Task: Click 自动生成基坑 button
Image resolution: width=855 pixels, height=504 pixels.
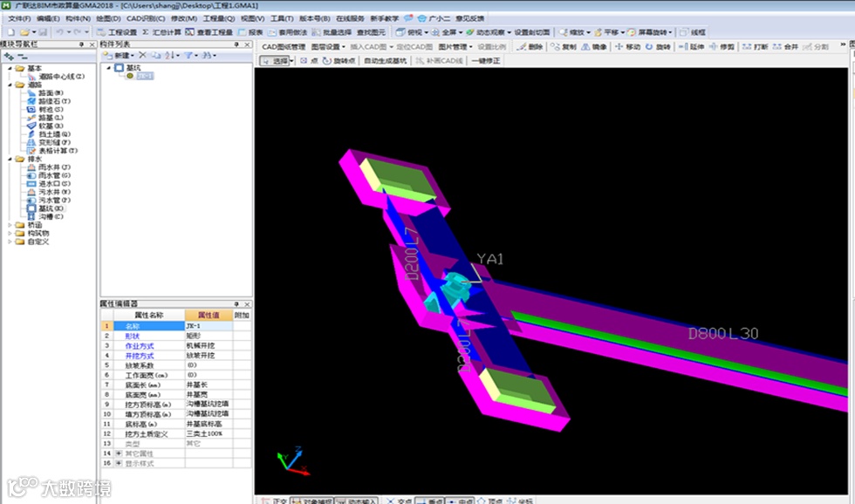Action: [385, 60]
